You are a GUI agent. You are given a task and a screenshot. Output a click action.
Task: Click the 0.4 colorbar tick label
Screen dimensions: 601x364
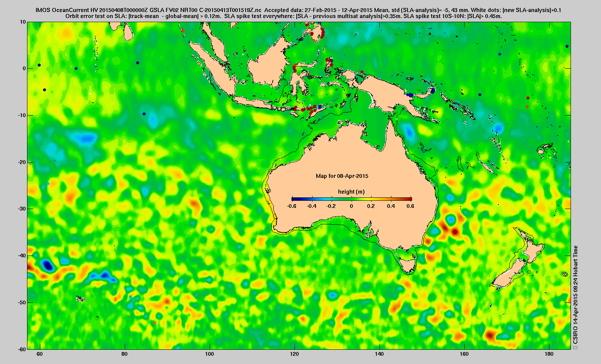coord(391,206)
